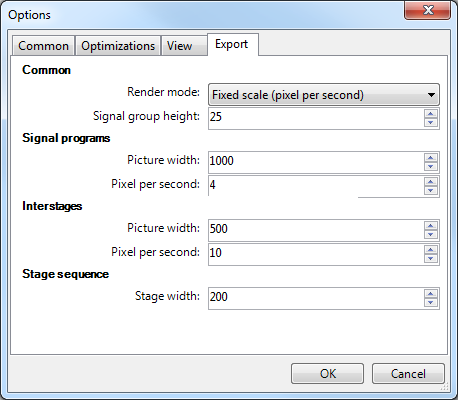Viewport: 458px width, 400px height.
Task: Confirm settings with OK button
Action: pyautogui.click(x=327, y=374)
